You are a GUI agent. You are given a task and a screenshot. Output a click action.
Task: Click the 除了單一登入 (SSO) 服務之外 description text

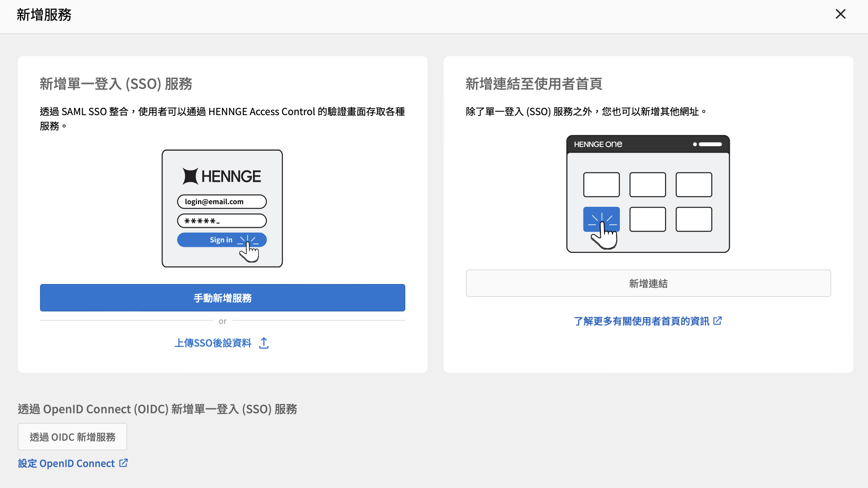click(586, 111)
